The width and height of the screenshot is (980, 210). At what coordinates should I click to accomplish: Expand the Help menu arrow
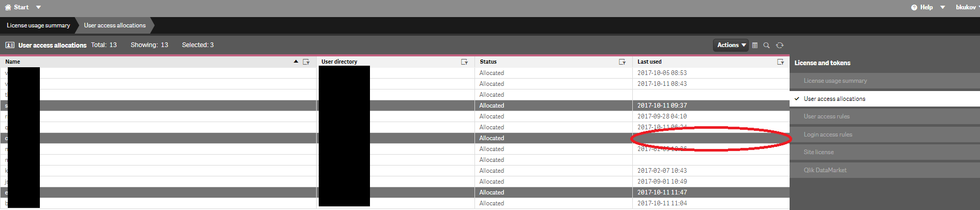(x=943, y=7)
